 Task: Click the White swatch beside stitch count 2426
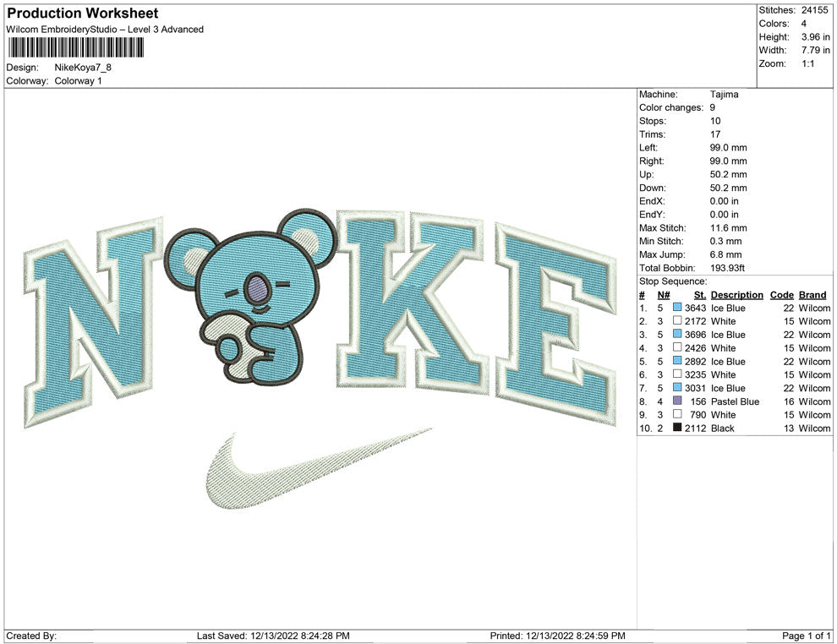(x=677, y=347)
